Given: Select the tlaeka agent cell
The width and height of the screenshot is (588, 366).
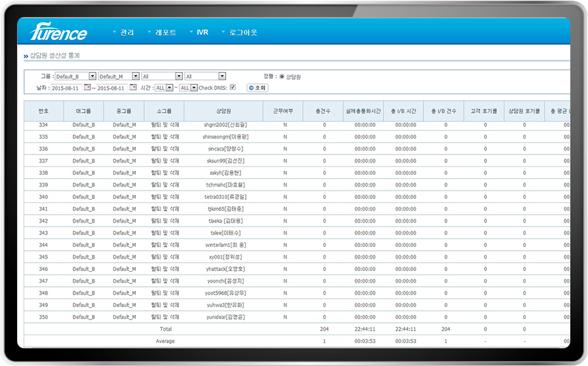Looking at the screenshot, I should [225, 221].
